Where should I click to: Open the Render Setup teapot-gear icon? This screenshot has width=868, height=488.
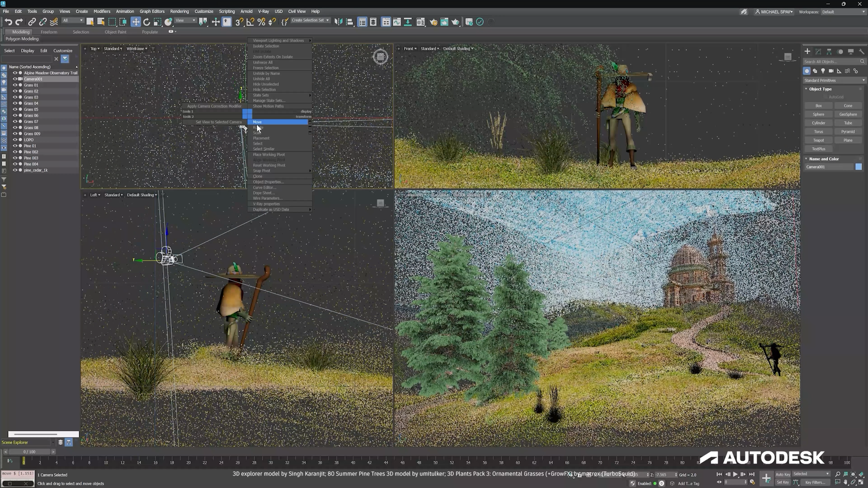click(433, 22)
